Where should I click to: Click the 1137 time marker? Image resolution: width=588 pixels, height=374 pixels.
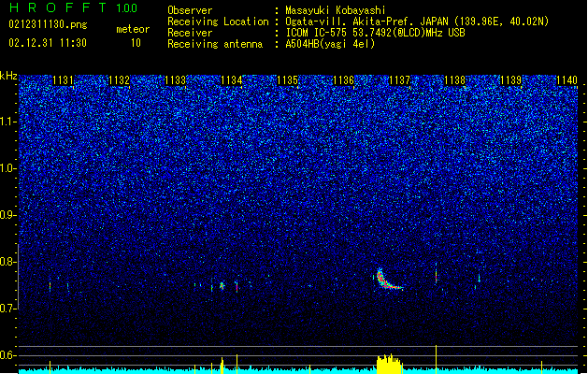pos(400,80)
